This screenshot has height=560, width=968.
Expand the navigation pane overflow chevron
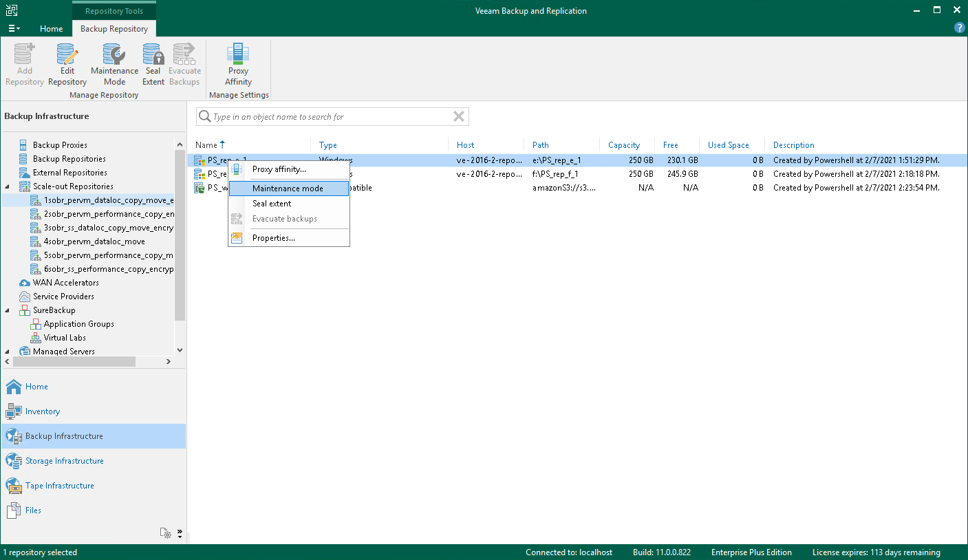tap(180, 532)
